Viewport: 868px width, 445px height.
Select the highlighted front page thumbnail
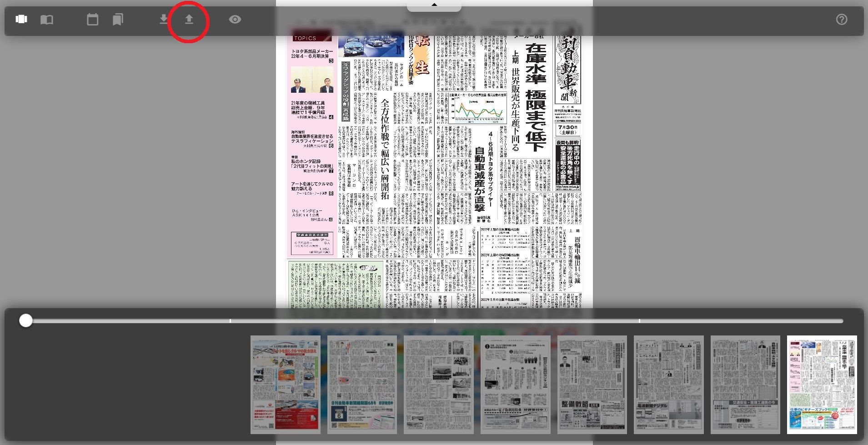pos(822,385)
